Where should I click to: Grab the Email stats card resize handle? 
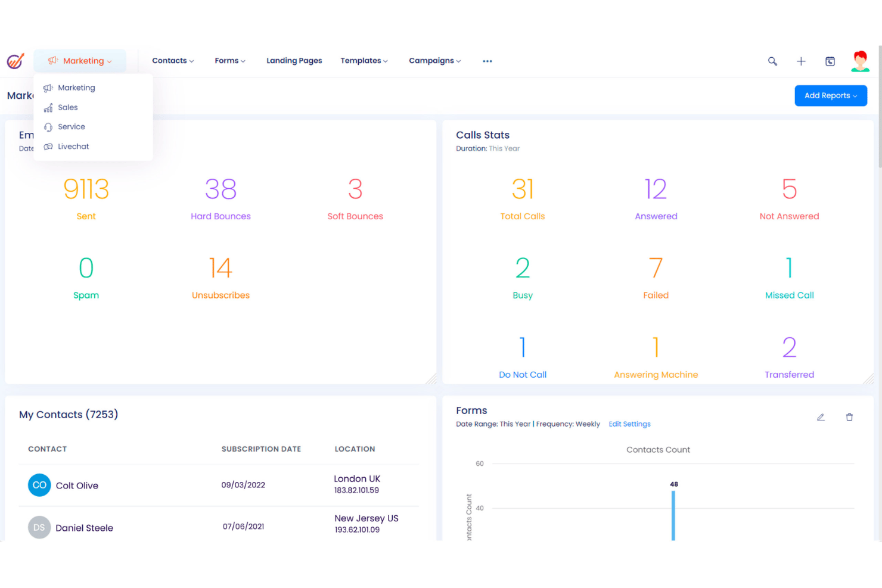431,379
